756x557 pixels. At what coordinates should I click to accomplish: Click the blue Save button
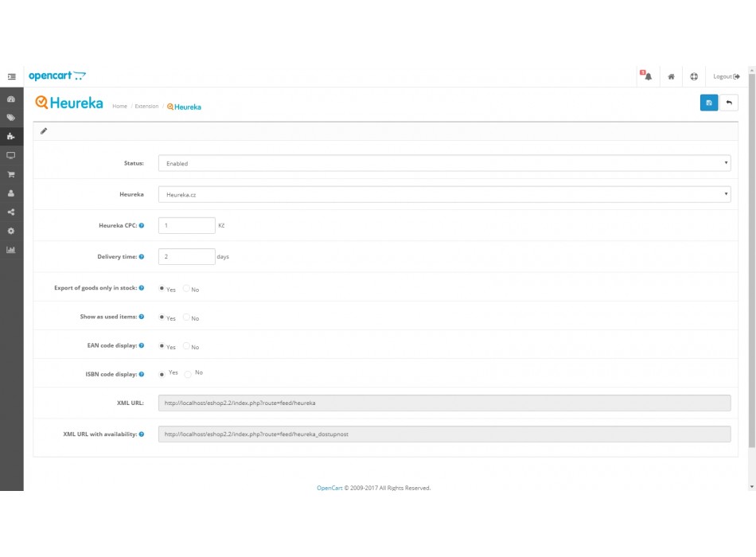[x=709, y=103]
